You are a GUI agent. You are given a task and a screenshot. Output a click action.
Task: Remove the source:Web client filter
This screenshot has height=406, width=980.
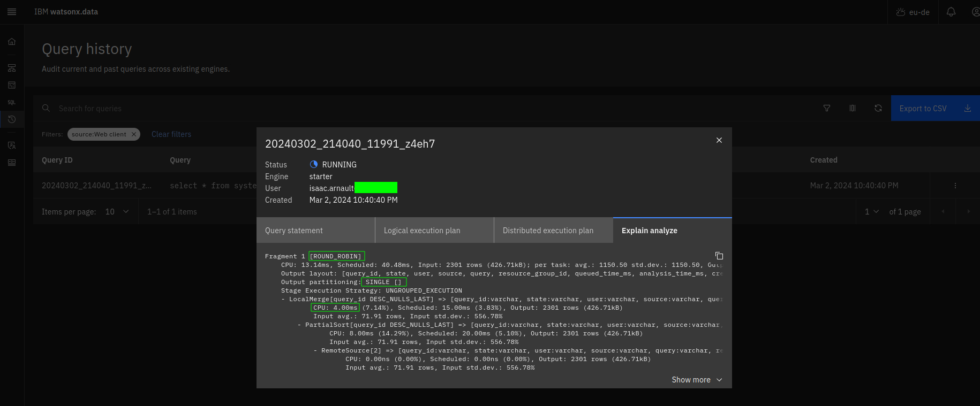134,134
